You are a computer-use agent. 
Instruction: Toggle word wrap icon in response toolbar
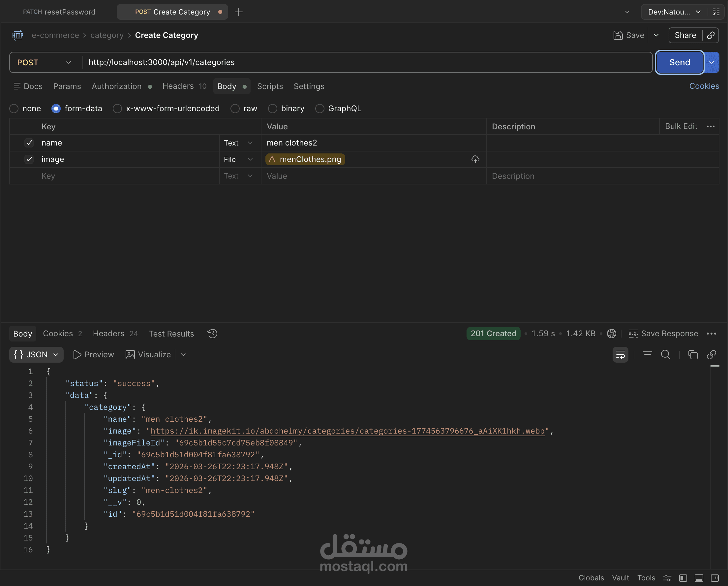pos(620,354)
